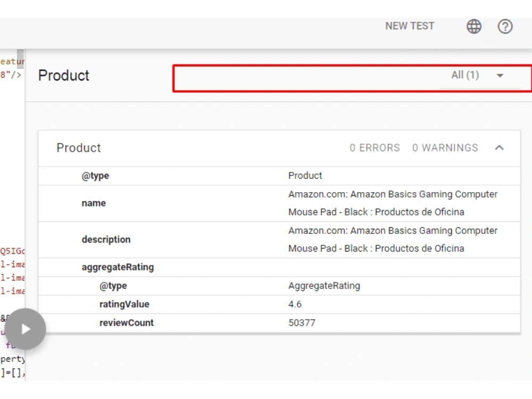Click the top-level @type row
The image size is (532, 399).
pos(279,176)
